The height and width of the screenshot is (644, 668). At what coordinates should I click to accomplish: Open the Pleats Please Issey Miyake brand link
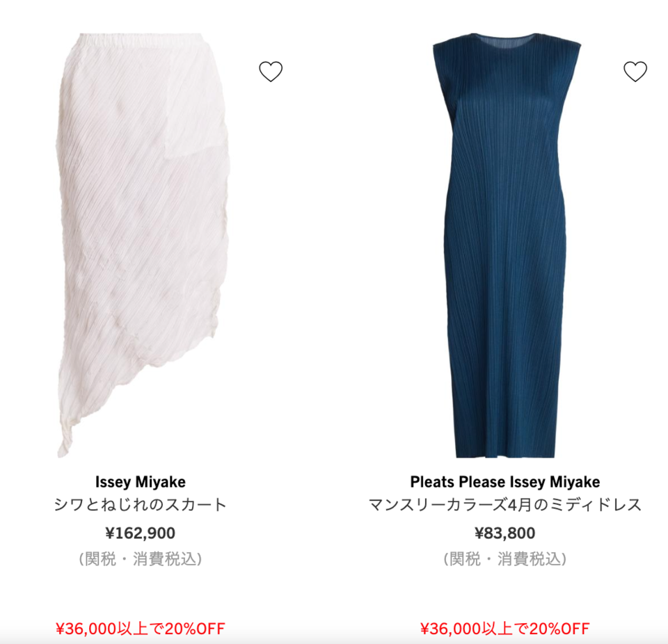[x=505, y=482]
